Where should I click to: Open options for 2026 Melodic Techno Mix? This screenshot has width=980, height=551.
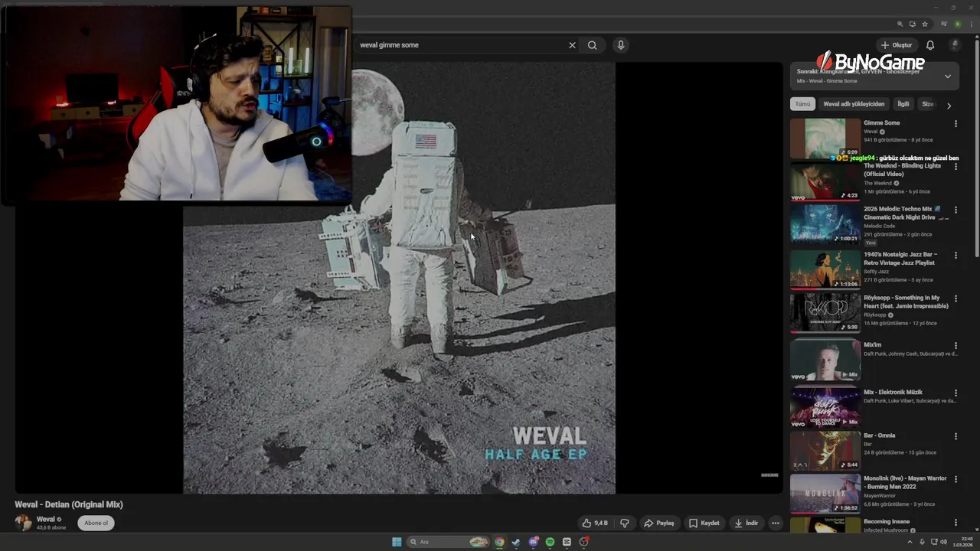point(955,210)
